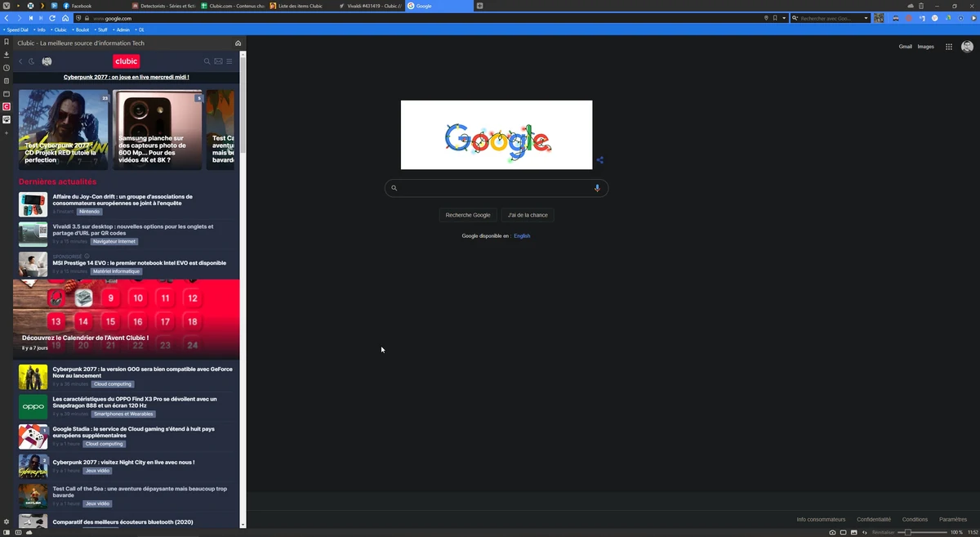Image resolution: width=980 pixels, height=537 pixels.
Task: Open the Admin bookmarks folder
Action: pyautogui.click(x=122, y=29)
